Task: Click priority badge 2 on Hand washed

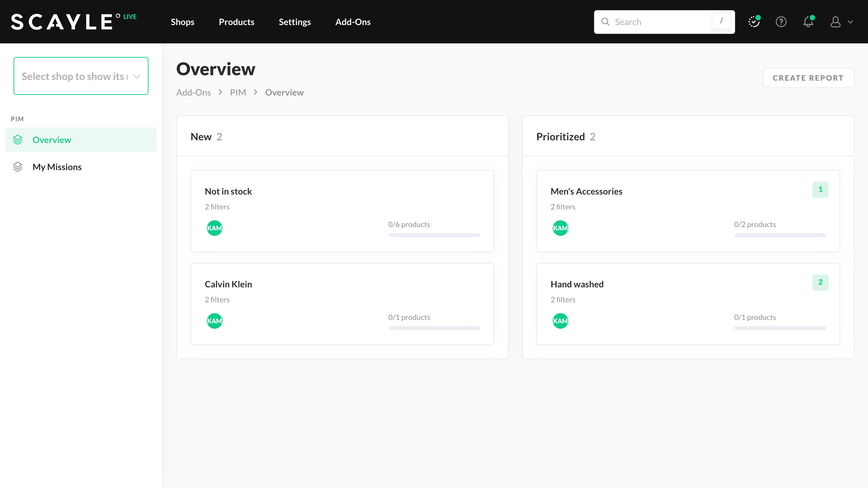Action: click(x=820, y=282)
